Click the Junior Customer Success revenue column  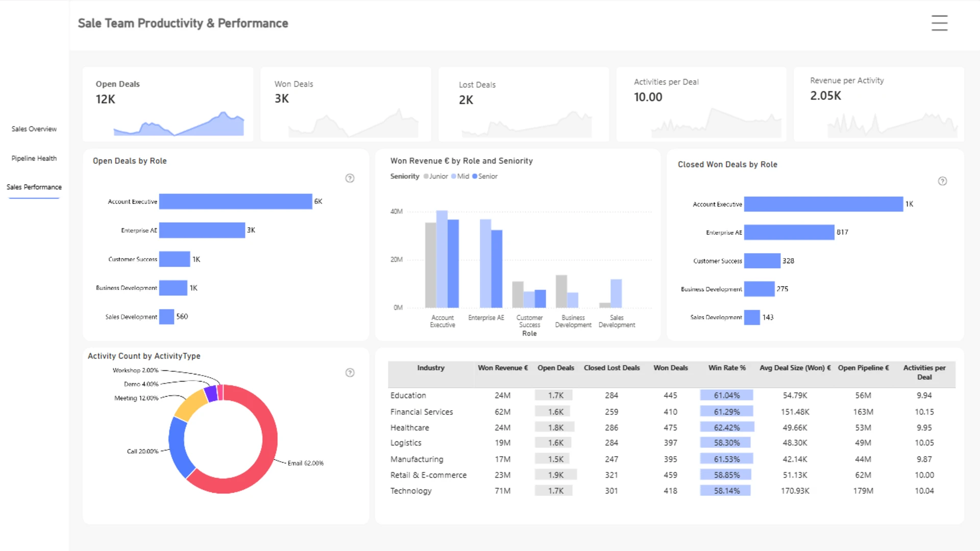tap(518, 294)
